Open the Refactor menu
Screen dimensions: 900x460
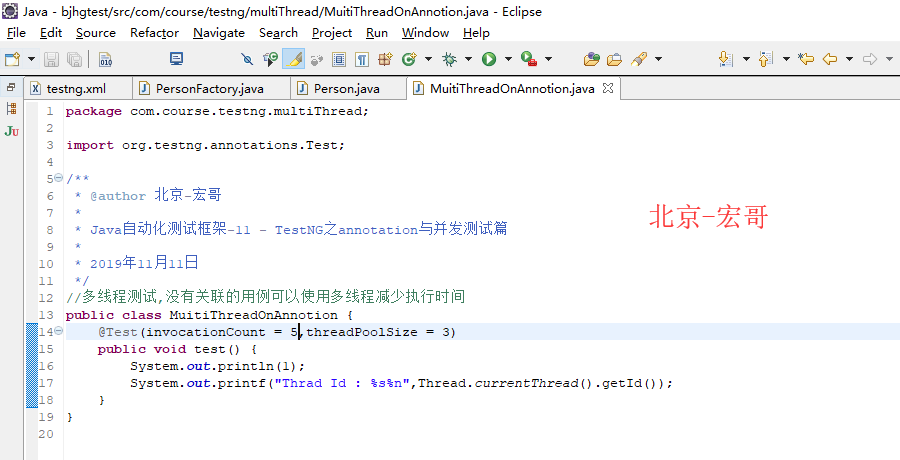click(x=154, y=33)
